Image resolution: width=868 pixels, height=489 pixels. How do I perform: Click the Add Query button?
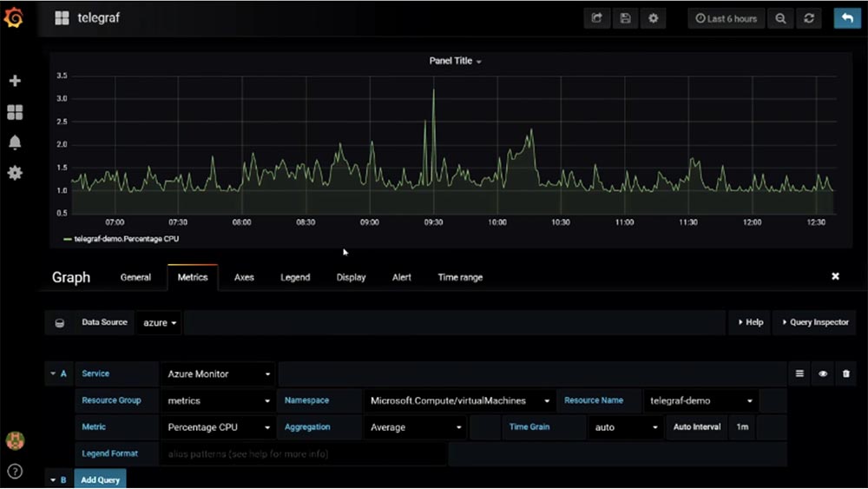[100, 479]
